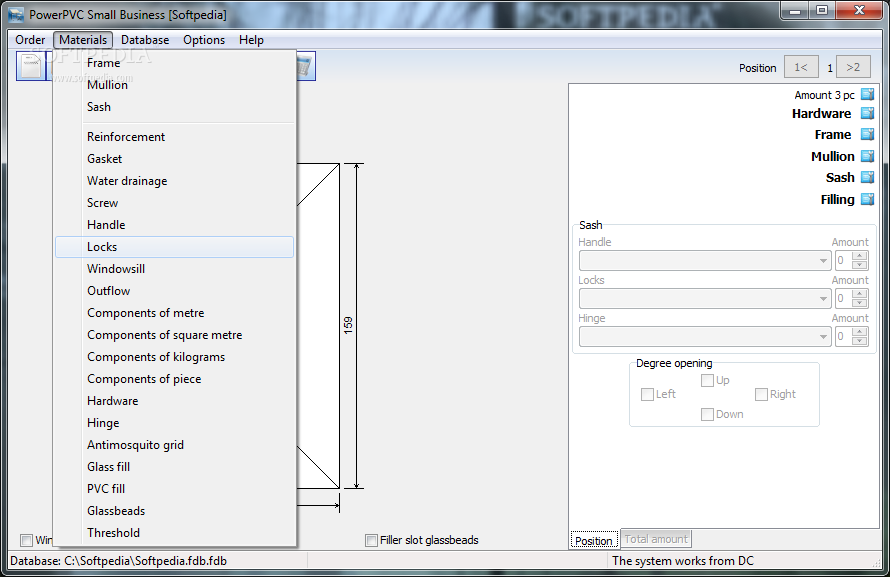Choose PVC fill menu entry
The height and width of the screenshot is (577, 890).
click(174, 489)
